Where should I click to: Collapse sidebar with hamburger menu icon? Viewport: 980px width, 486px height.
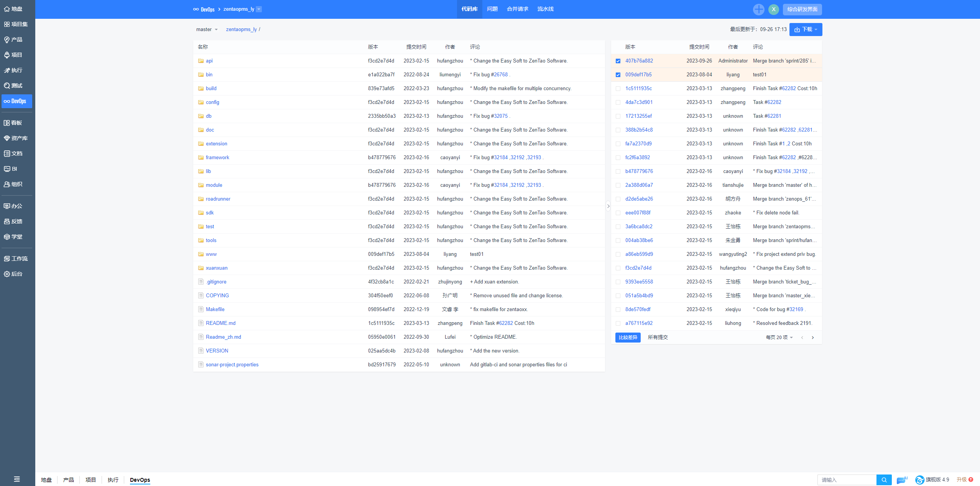click(17, 479)
